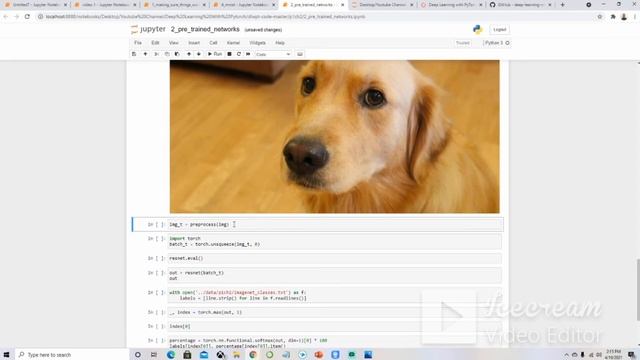Select the img_t = preprocess(img) cell
Screen dimensions: 640x360
click(335, 224)
